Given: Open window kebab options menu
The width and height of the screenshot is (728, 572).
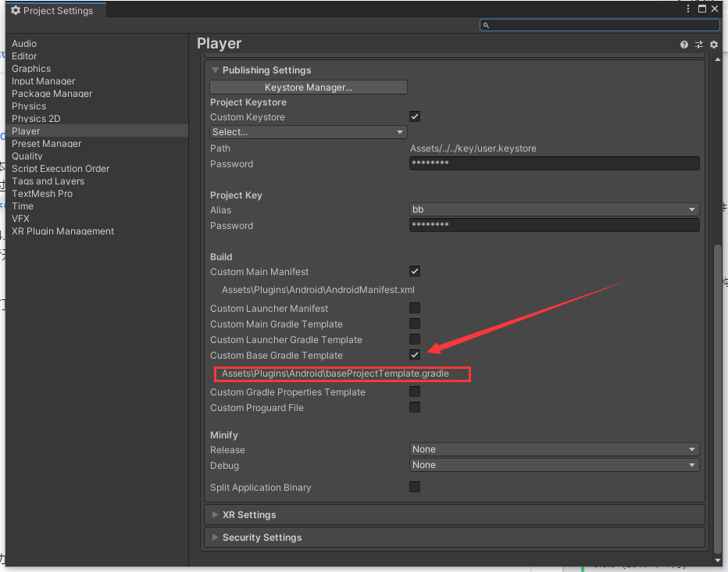Looking at the screenshot, I should pyautogui.click(x=688, y=9).
